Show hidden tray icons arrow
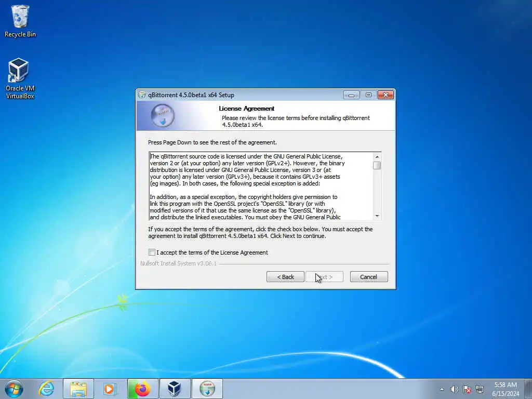The width and height of the screenshot is (532, 399). (x=442, y=389)
